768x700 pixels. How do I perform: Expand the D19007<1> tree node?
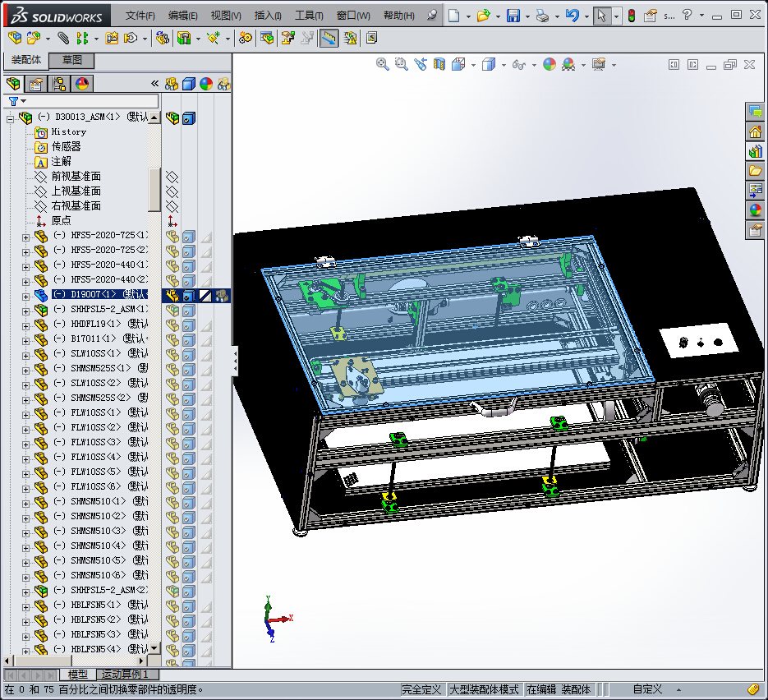(25, 297)
